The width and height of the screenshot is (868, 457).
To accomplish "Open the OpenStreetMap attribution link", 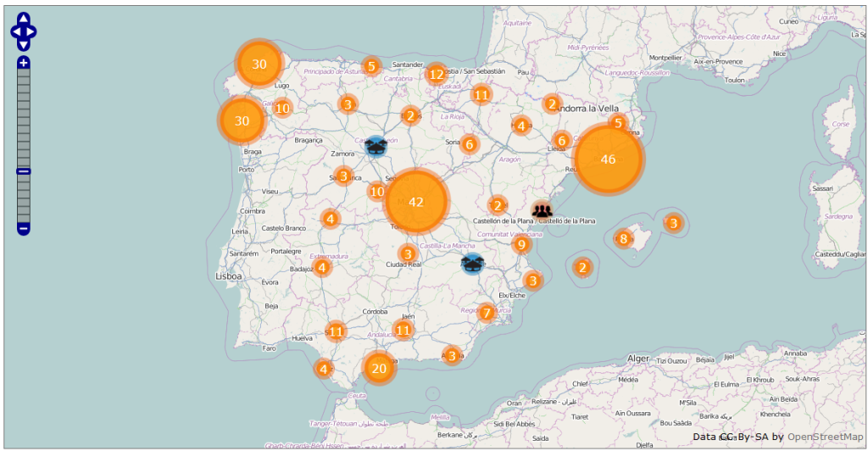I will coord(825,437).
